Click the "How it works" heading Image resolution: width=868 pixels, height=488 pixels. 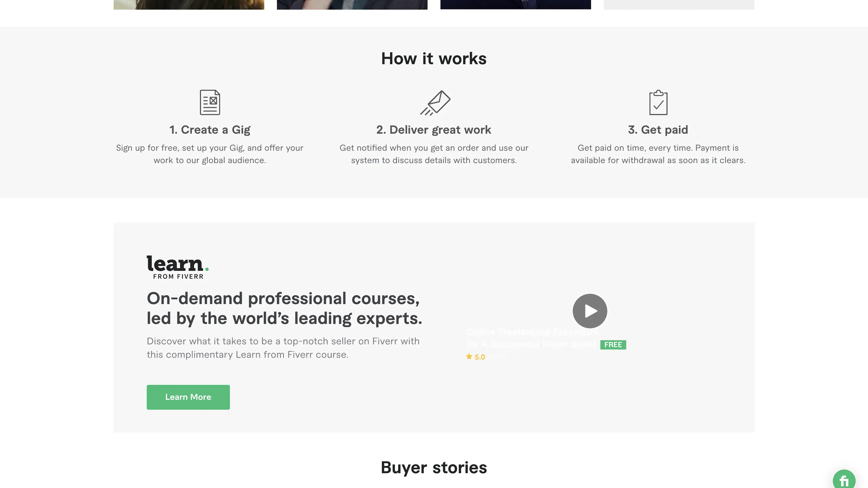pyautogui.click(x=434, y=59)
